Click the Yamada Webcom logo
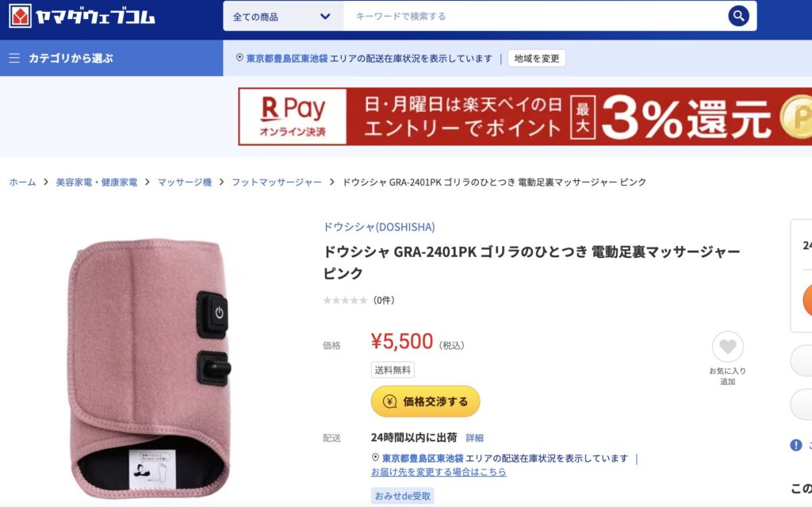Screen dimensions: 812x507 (x=82, y=16)
